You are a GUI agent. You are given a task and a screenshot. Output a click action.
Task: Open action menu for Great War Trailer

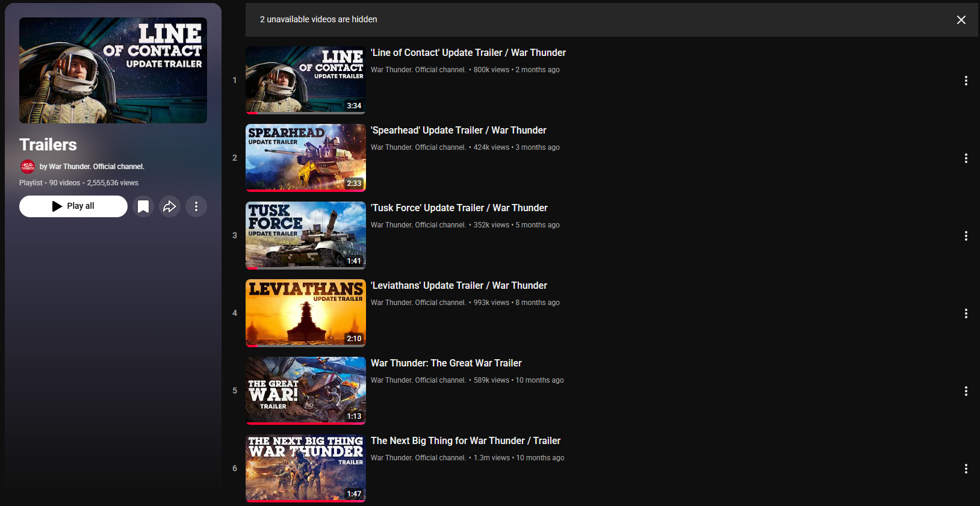[966, 391]
